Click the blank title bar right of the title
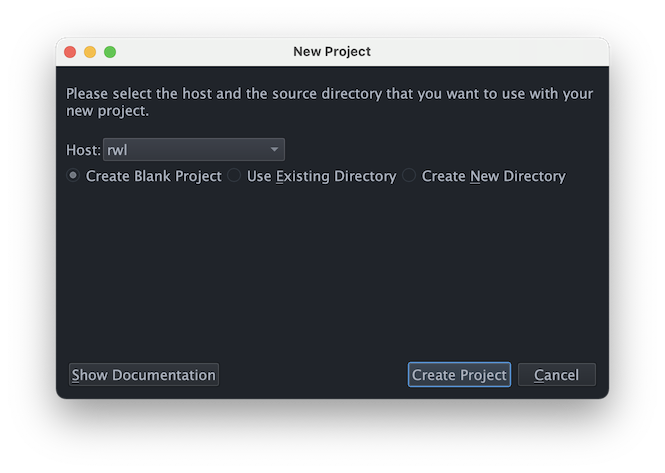The width and height of the screenshot is (665, 473). point(490,51)
